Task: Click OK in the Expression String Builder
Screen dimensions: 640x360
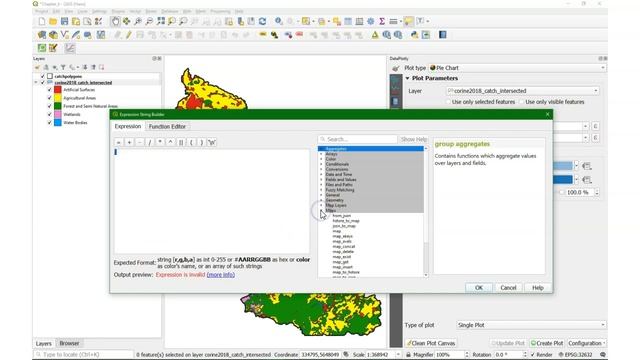Action: 479,288
